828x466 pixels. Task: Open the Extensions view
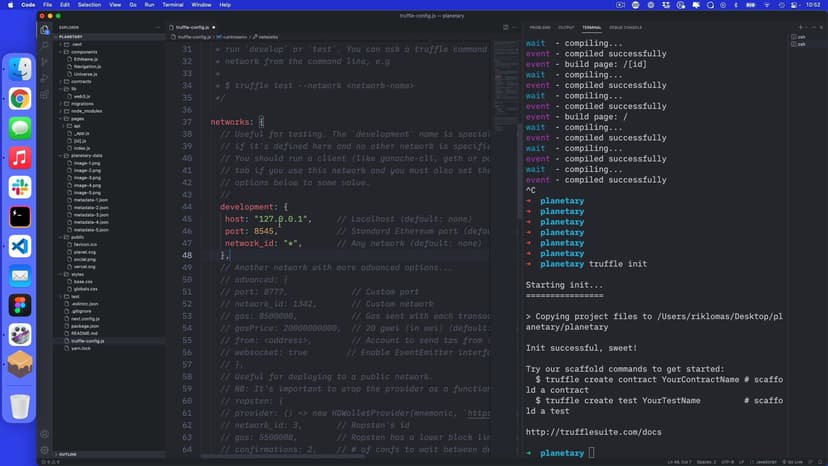point(45,95)
